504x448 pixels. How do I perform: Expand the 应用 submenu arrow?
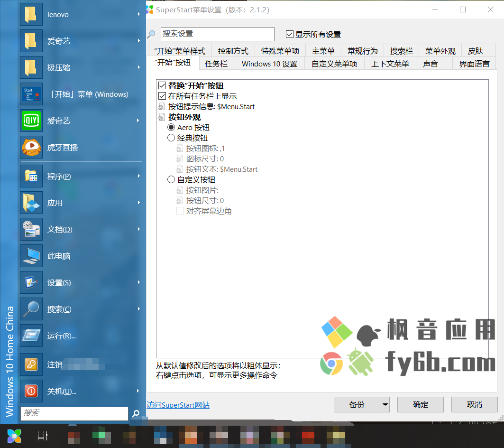pyautogui.click(x=138, y=203)
